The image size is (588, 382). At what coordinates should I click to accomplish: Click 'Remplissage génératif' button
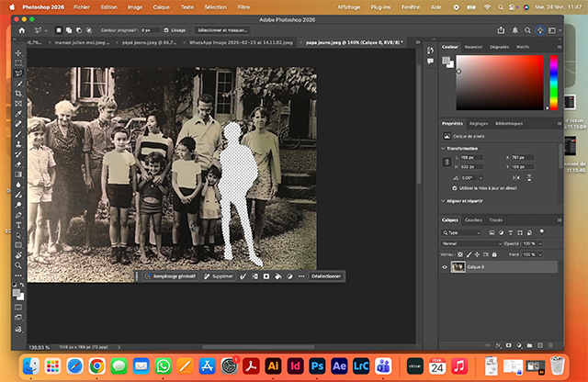tap(171, 276)
